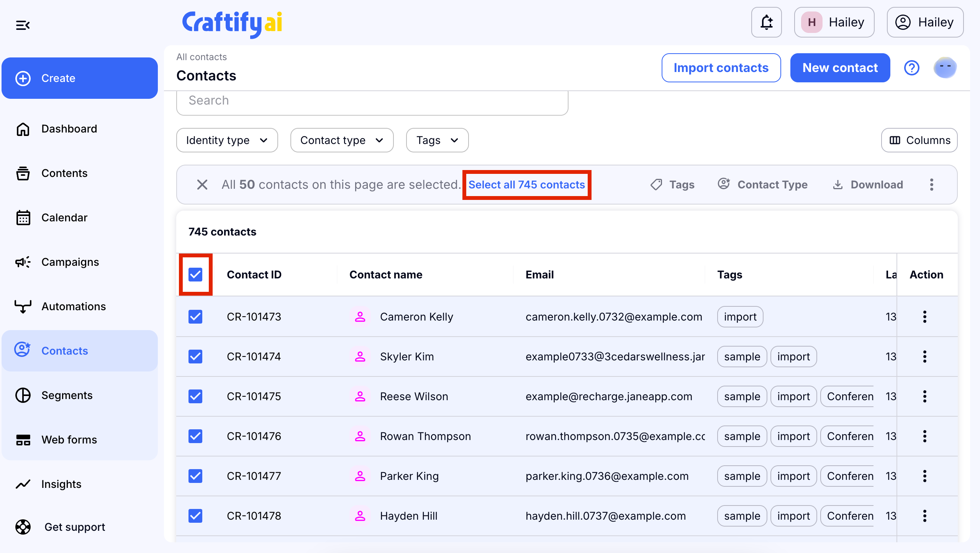980x553 pixels.
Task: Open the Hailey workspace switcher
Action: pyautogui.click(x=834, y=22)
